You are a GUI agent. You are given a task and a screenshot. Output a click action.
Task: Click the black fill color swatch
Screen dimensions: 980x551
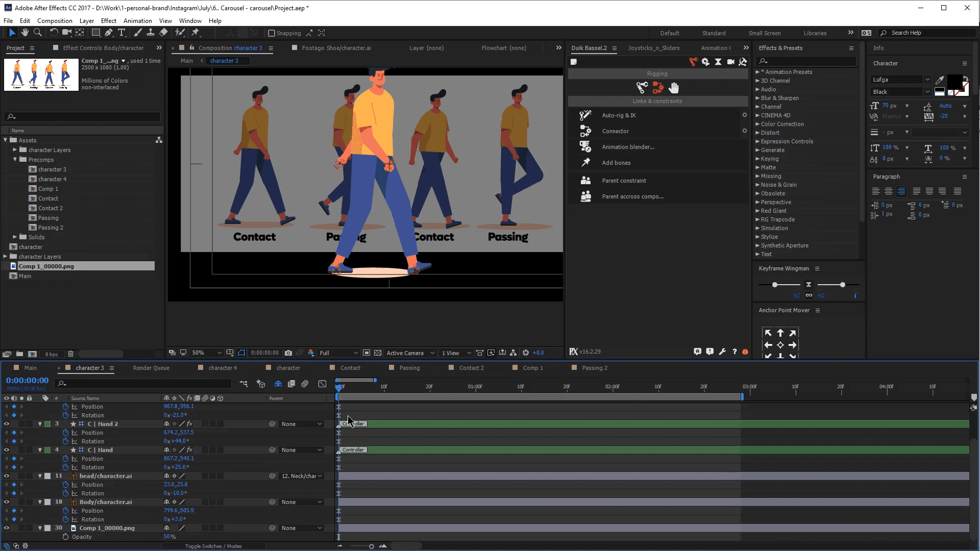coord(954,82)
